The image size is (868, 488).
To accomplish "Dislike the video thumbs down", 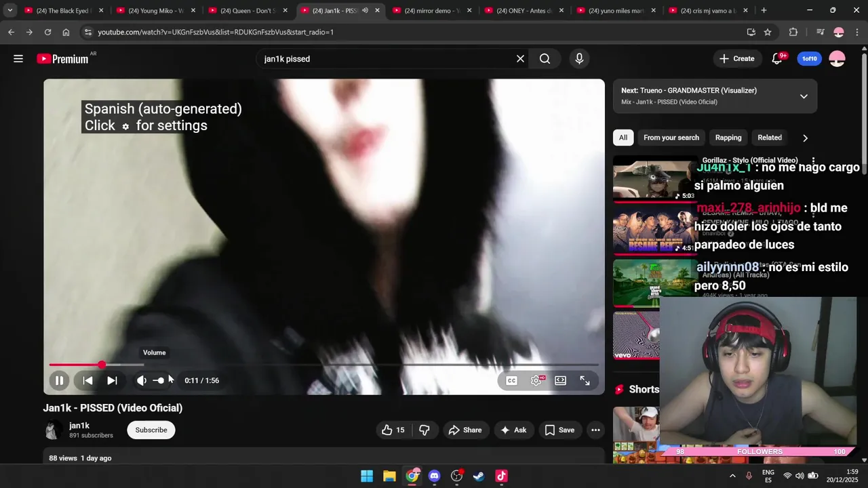I will [x=425, y=430].
